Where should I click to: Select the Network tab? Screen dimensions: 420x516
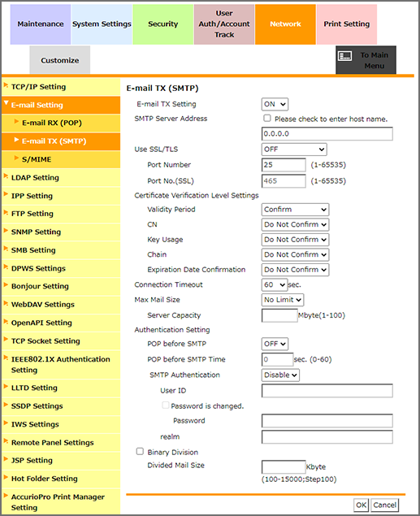(285, 24)
